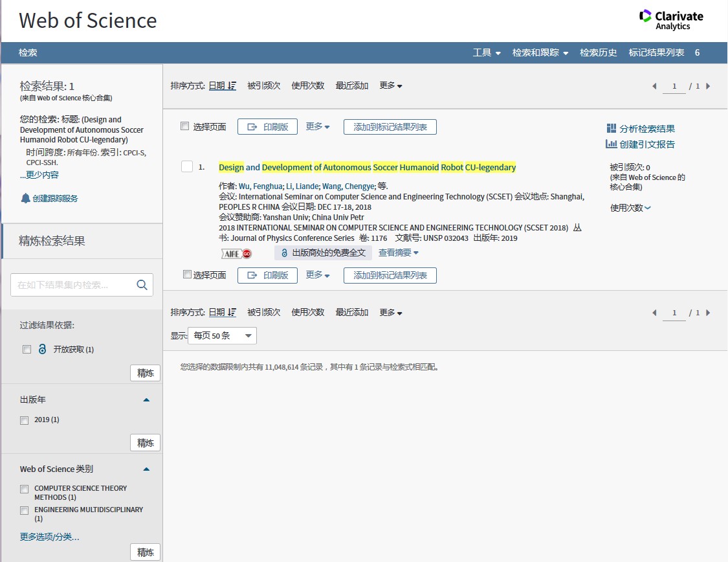Click the open access icon in 过滤结果依据
The width and height of the screenshot is (728, 562).
click(42, 349)
